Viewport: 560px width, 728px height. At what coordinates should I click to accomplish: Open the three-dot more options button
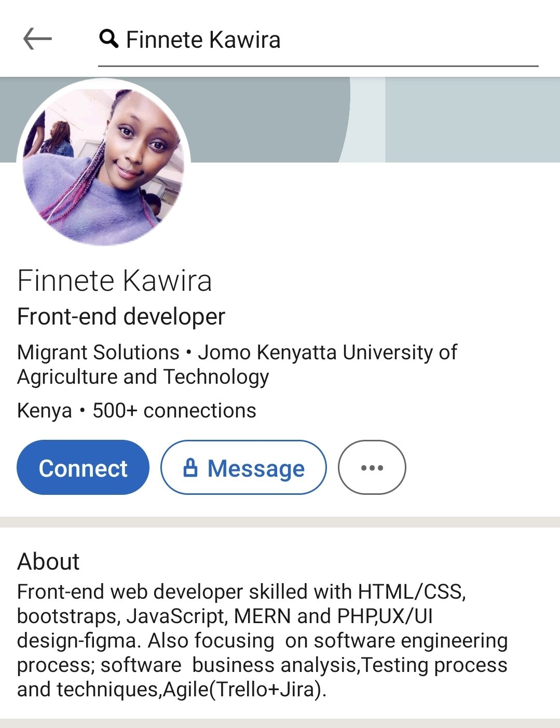pos(372,467)
